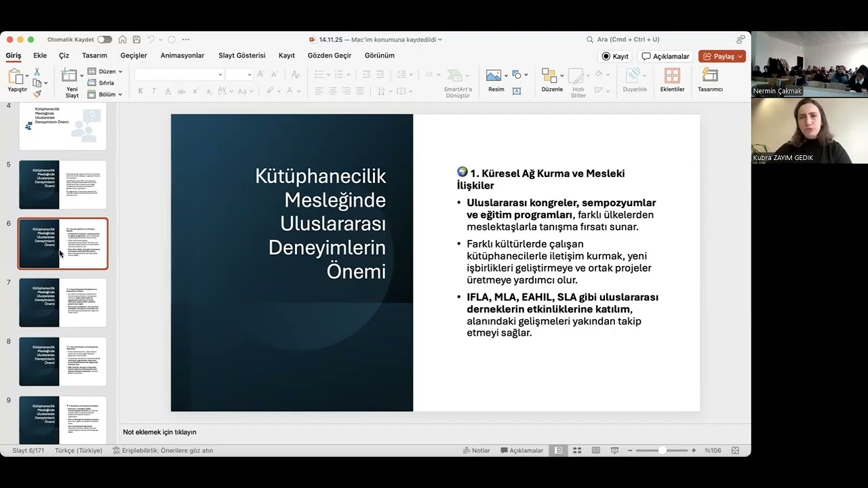Switch to normal view in status bar
The image size is (868, 488).
[x=559, y=450]
